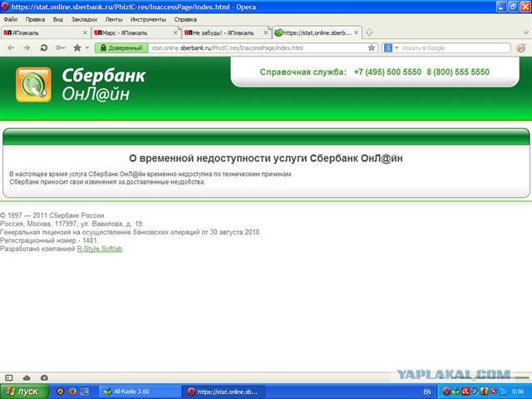
Task: Open the Edit menu (Правка)
Action: [35, 19]
